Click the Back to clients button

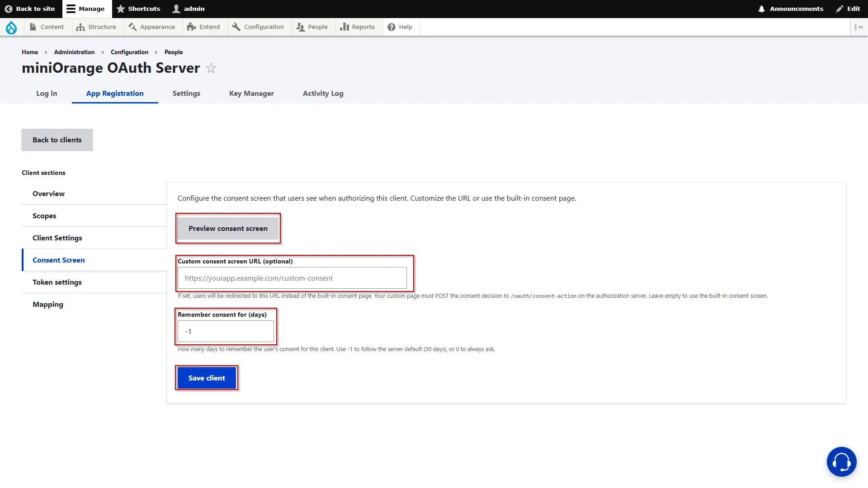57,140
